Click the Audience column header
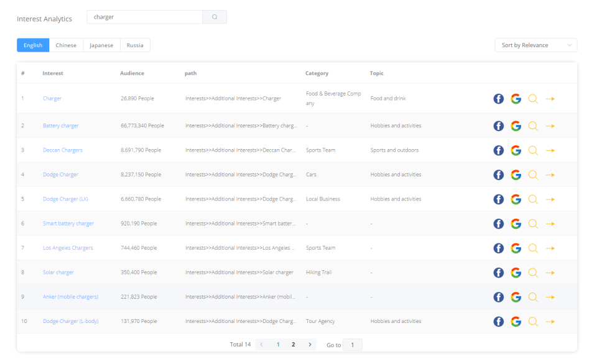This screenshot has height=364, width=597. point(132,73)
